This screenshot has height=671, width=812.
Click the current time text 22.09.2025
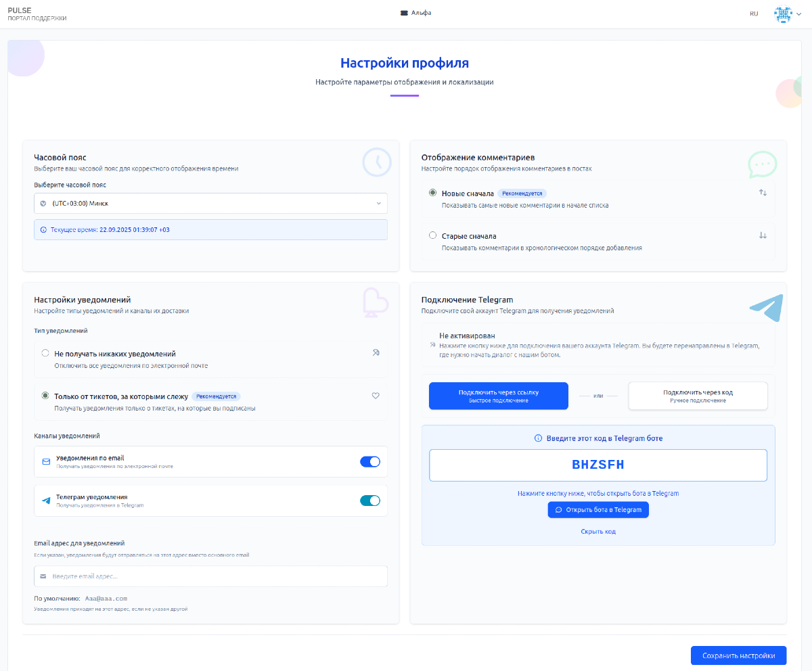coord(134,230)
